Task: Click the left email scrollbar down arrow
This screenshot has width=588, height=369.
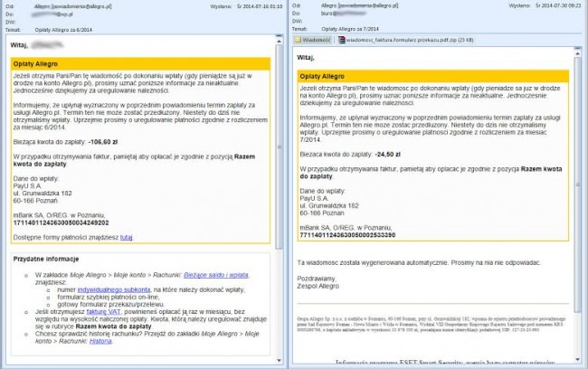Action: [279, 360]
